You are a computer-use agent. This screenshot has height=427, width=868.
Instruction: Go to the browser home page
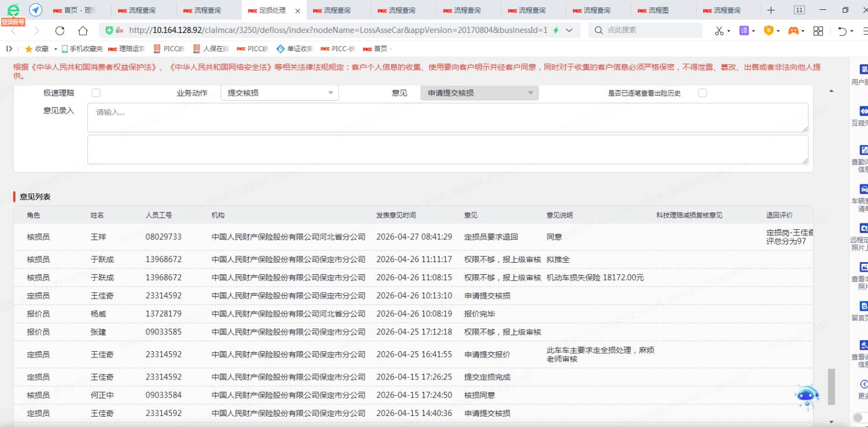pos(83,31)
